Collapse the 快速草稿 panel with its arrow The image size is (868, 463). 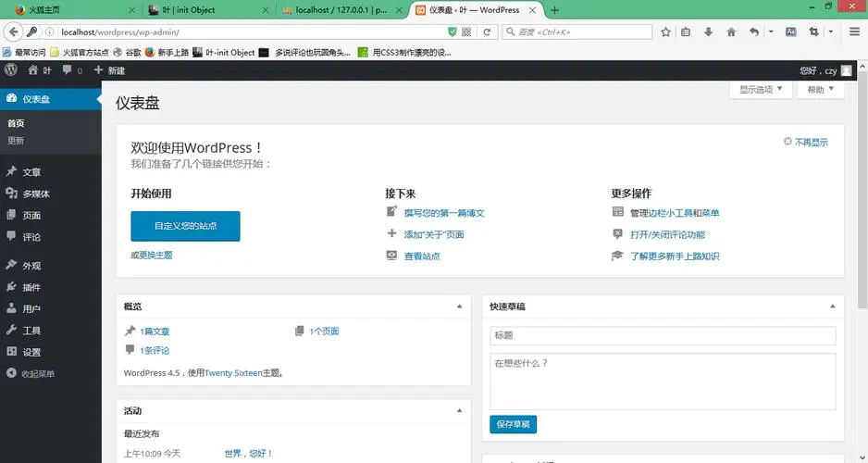click(x=832, y=306)
